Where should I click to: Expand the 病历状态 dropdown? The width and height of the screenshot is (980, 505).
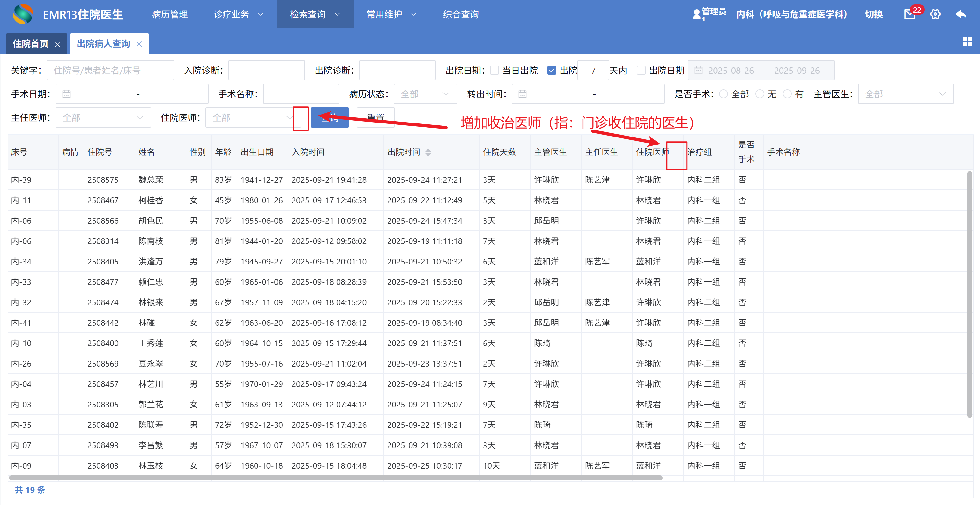click(x=425, y=94)
